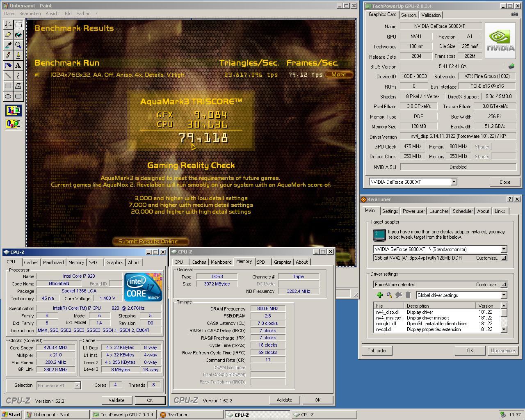Click the BIOS save chip icon in GPU-Z
This screenshot has width=525, height=420.
click(511, 66)
